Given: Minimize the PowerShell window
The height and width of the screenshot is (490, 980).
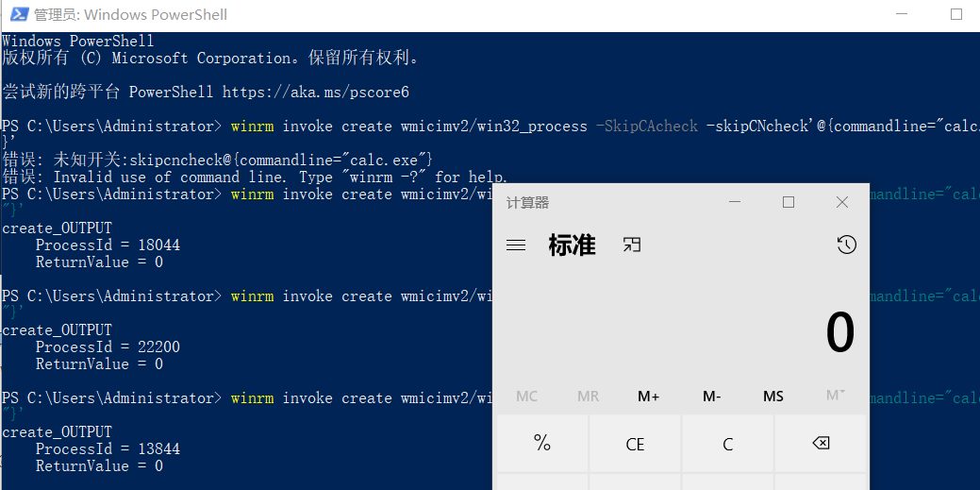Looking at the screenshot, I should [x=903, y=14].
